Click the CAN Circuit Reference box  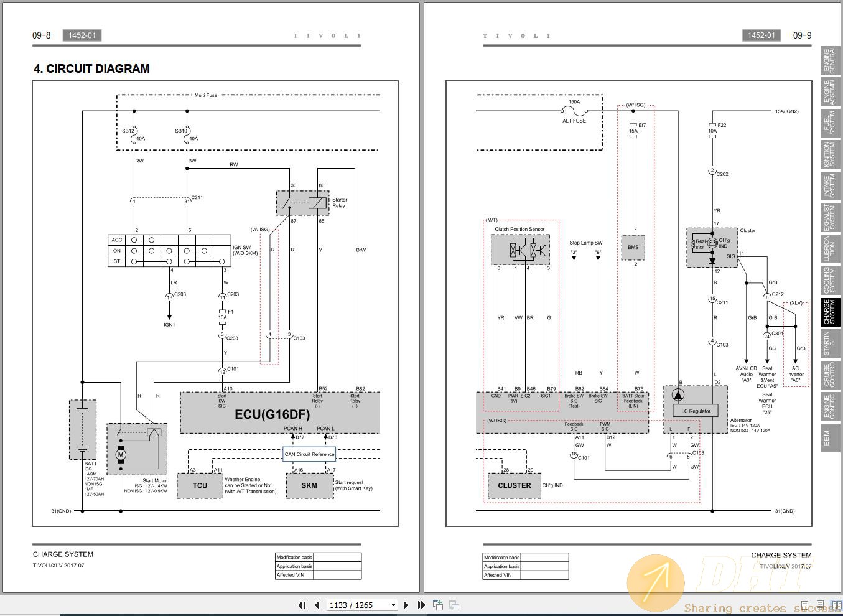pyautogui.click(x=309, y=454)
